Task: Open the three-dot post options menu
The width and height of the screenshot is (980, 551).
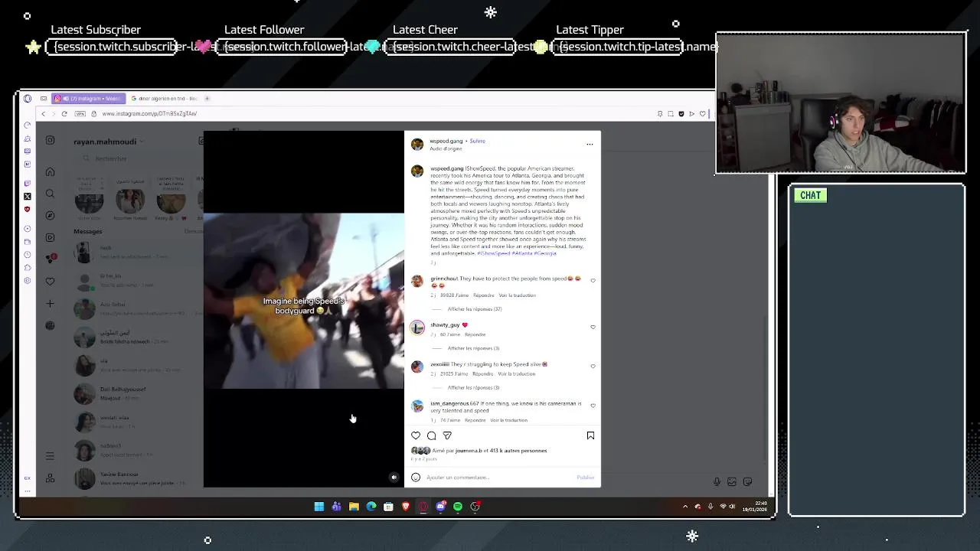Action: 590,144
